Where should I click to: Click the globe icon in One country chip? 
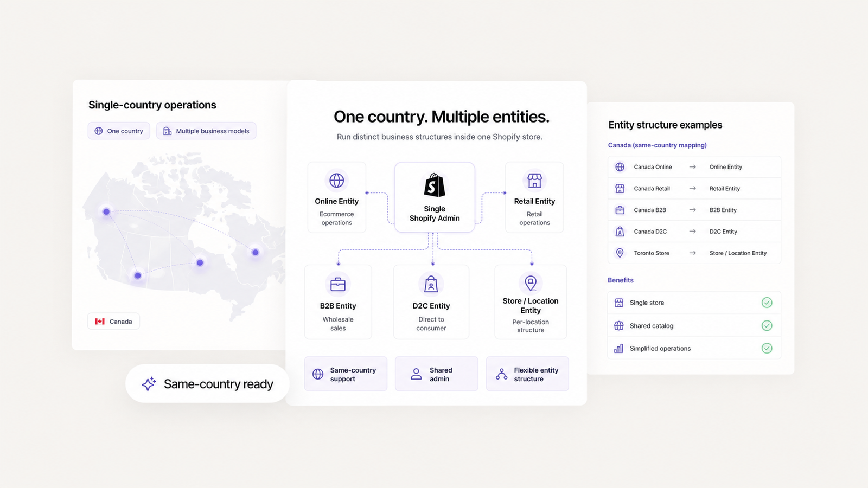click(99, 131)
